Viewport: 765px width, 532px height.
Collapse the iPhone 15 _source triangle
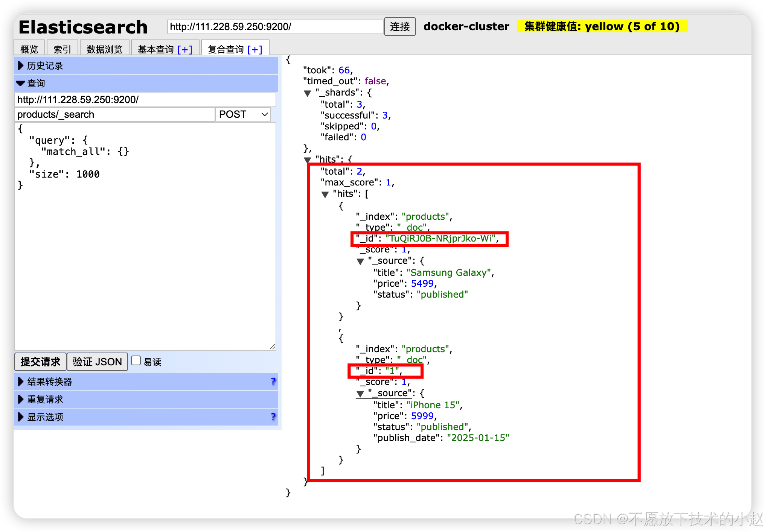(360, 394)
